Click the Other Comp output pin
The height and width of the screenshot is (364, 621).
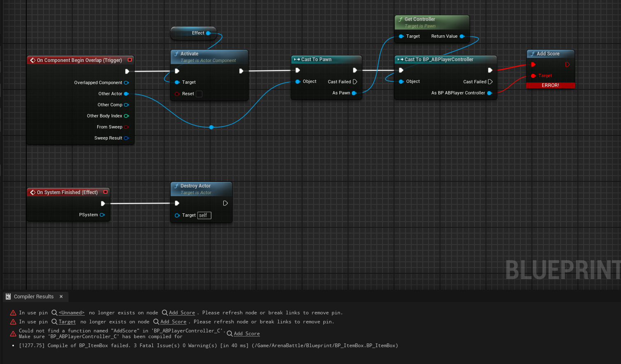[126, 105]
